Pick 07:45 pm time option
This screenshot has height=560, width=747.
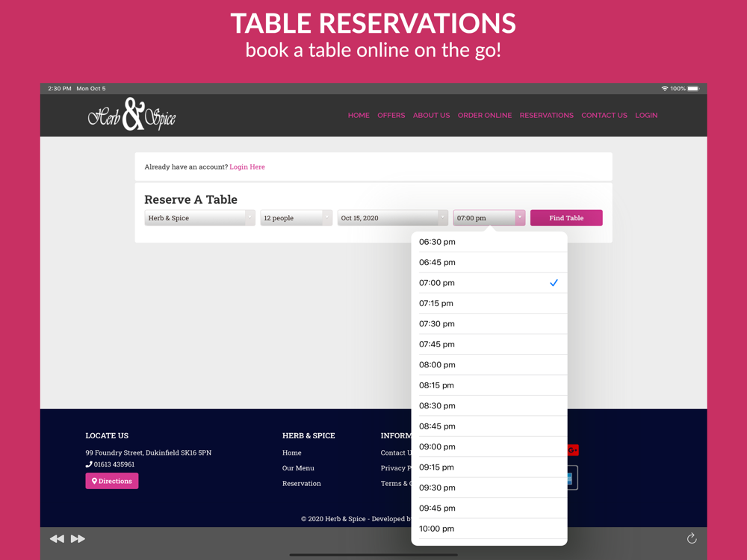coord(489,344)
